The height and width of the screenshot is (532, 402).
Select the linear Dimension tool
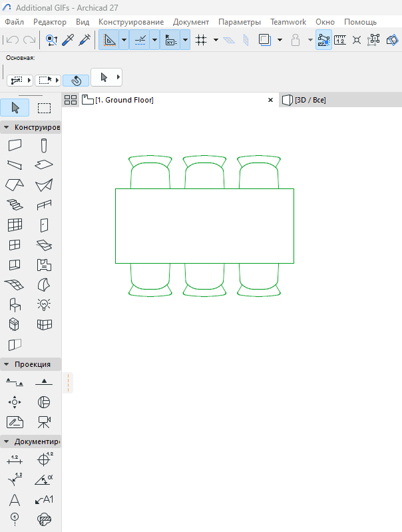click(15, 459)
